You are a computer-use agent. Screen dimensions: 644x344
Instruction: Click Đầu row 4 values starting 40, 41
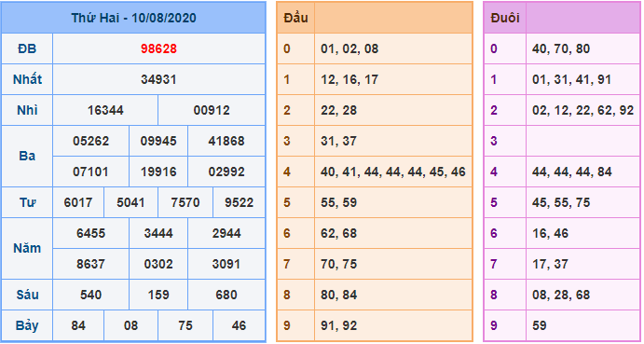(x=393, y=172)
